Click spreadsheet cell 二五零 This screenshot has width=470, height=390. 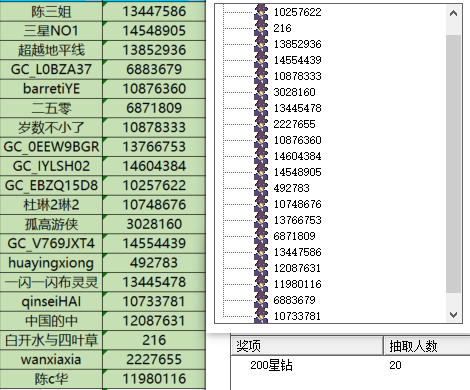pyautogui.click(x=51, y=108)
